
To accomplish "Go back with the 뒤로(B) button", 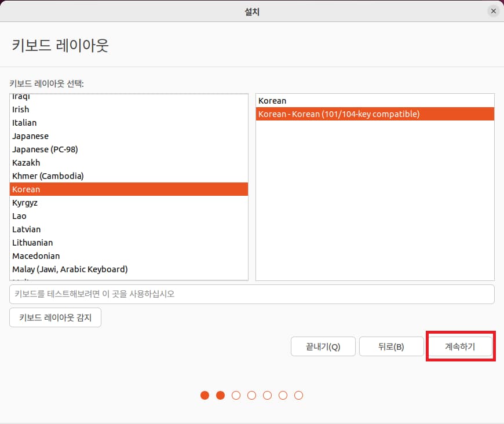I will coord(391,346).
